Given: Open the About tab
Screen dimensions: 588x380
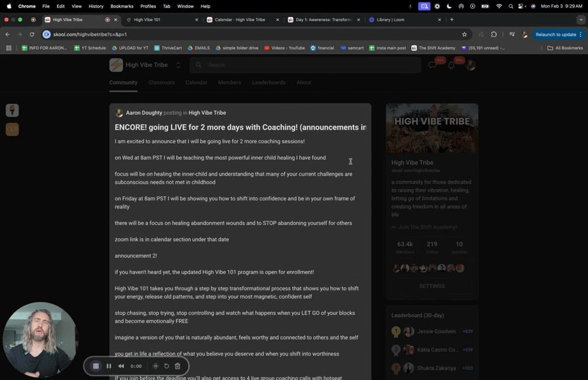Looking at the screenshot, I should pyautogui.click(x=304, y=83).
